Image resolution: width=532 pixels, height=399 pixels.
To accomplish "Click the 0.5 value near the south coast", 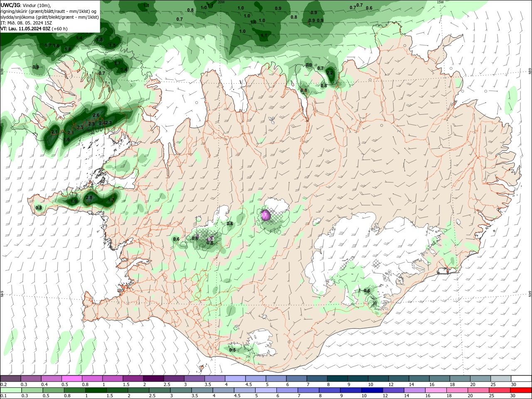I will pyautogui.click(x=232, y=350).
